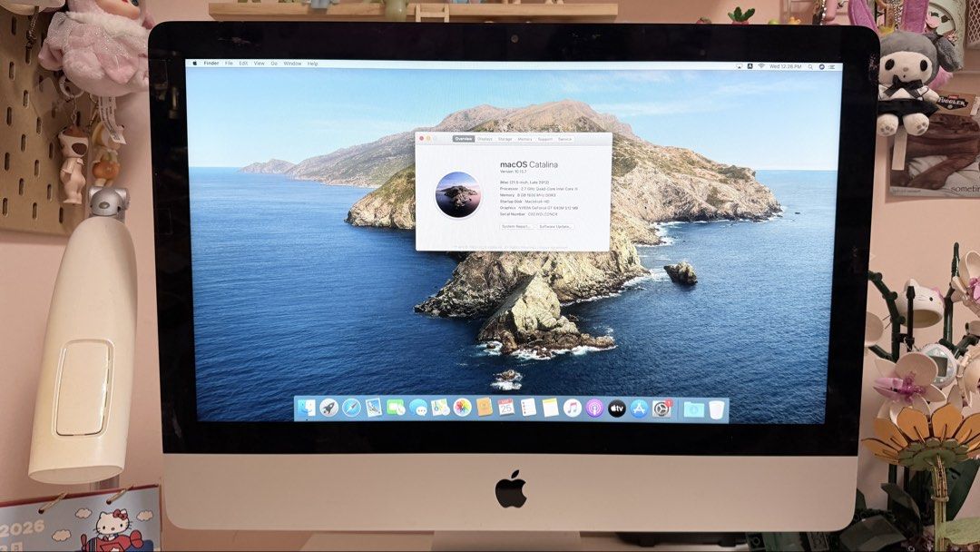
Task: Open the input source A icon
Action: pyautogui.click(x=750, y=65)
